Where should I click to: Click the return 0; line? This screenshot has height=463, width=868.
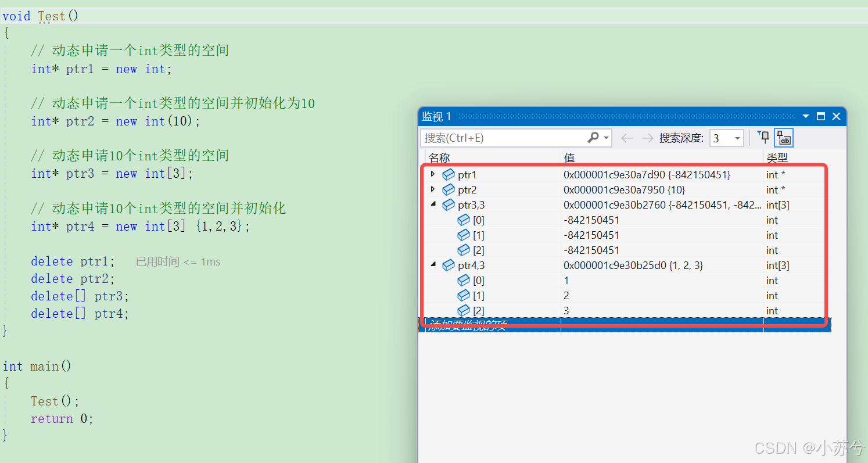click(x=62, y=419)
